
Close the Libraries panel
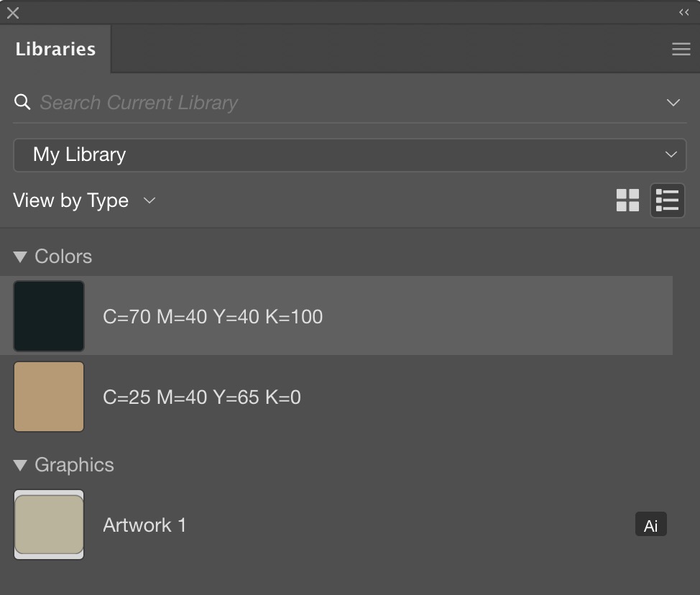(x=13, y=12)
